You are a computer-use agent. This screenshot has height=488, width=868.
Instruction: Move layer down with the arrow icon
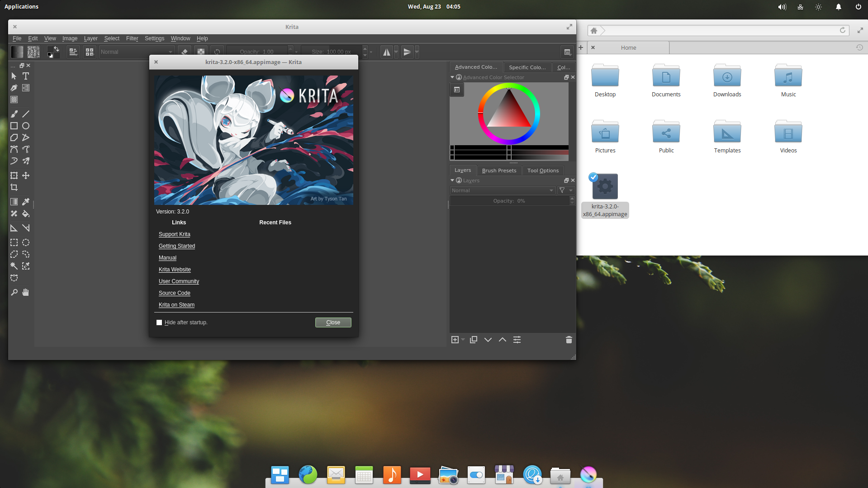tap(488, 340)
